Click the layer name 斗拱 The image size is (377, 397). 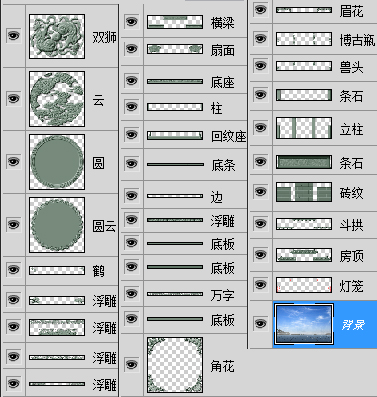tap(351, 225)
